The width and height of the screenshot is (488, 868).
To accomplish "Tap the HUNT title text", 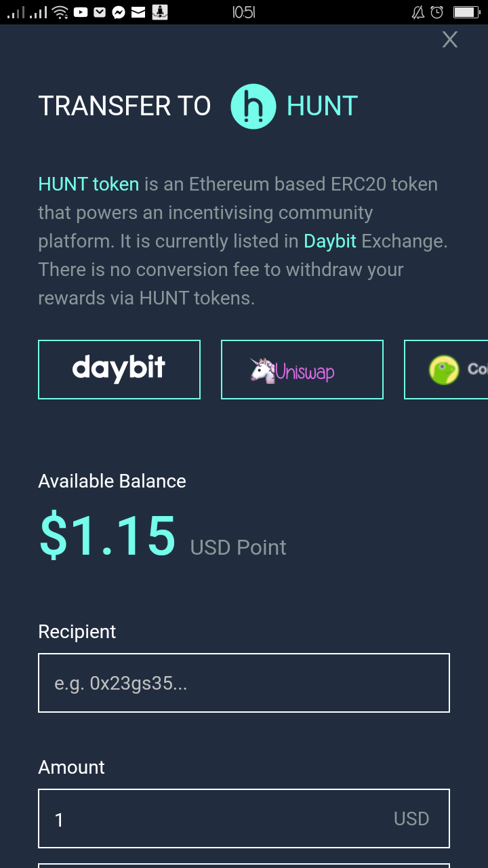I will click(x=322, y=106).
